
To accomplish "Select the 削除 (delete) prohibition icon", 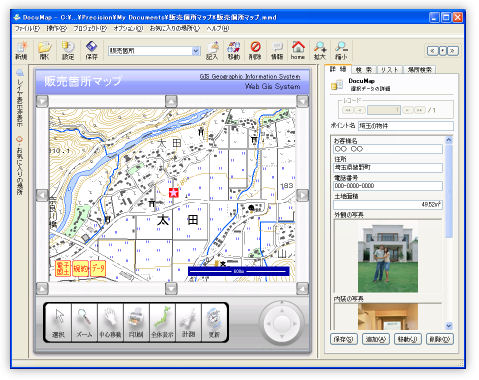I will (255, 51).
